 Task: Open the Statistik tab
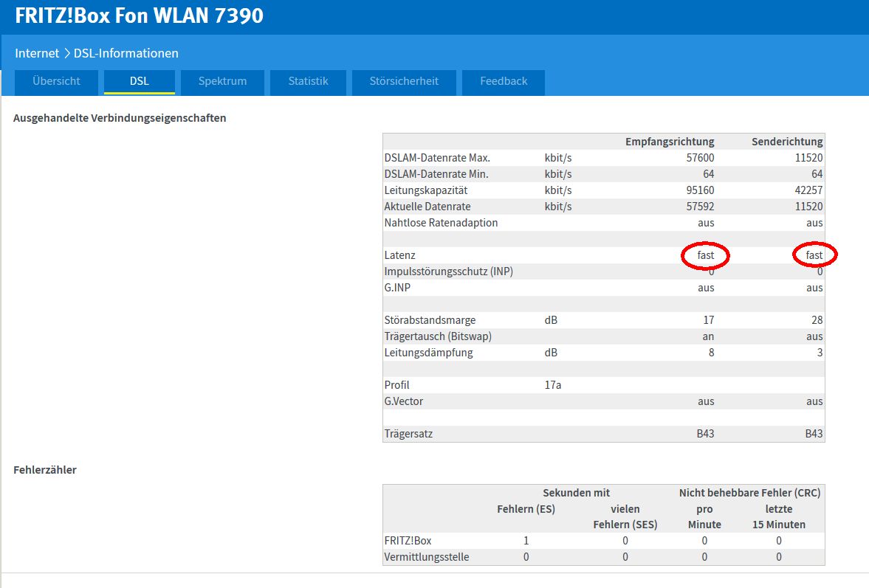coord(308,81)
